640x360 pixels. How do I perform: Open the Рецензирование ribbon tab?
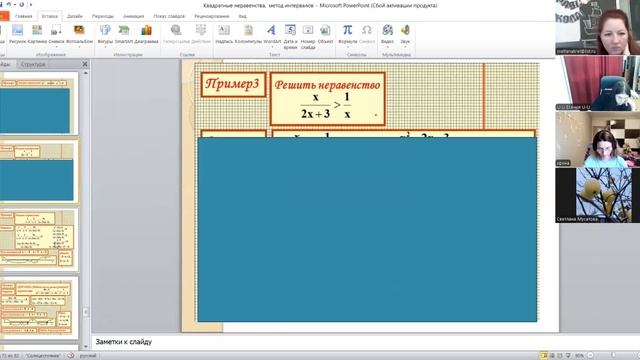(211, 16)
